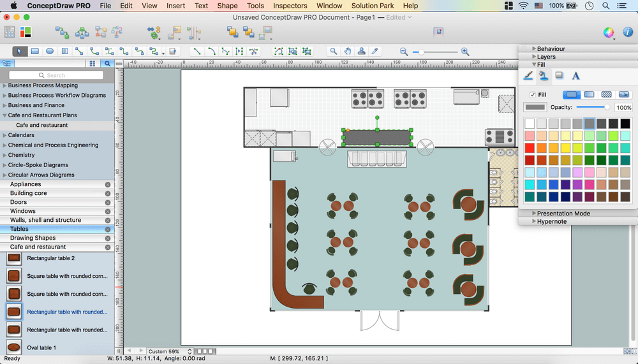Expand the Behaviour section
This screenshot has width=638, height=364.
[x=551, y=48]
